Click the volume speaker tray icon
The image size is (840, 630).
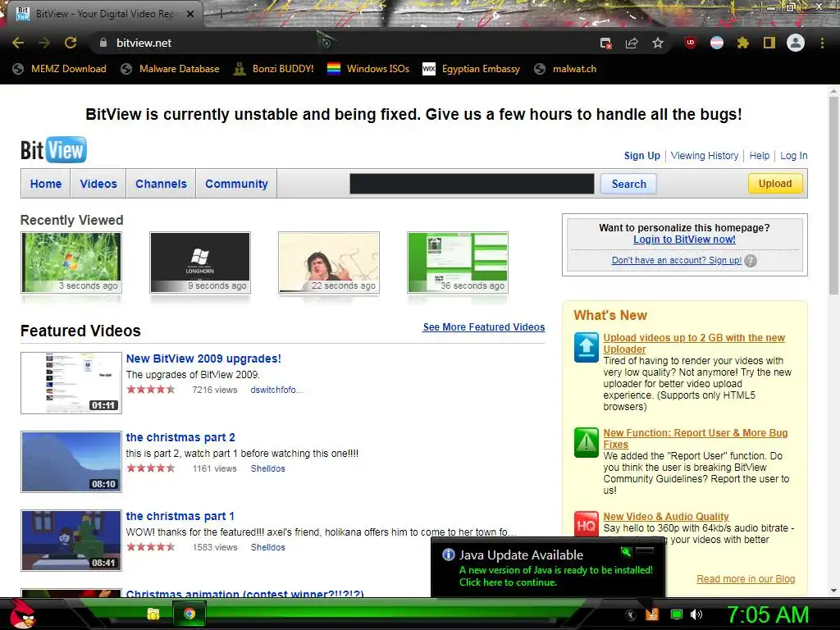[696, 614]
